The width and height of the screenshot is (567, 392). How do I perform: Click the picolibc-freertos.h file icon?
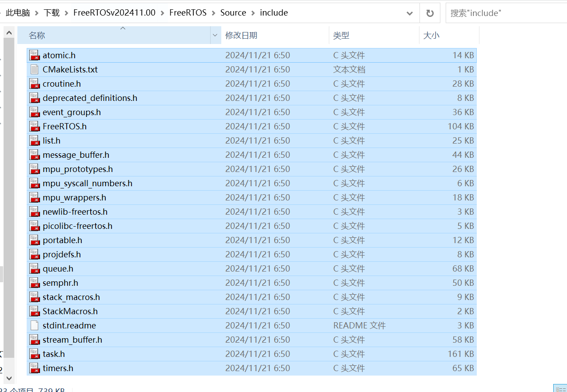[x=35, y=226]
